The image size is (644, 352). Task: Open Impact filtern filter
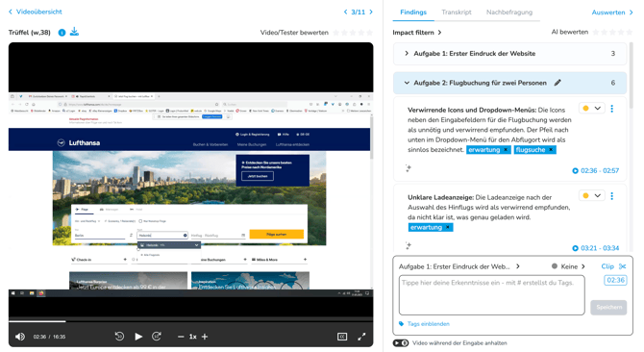417,33
